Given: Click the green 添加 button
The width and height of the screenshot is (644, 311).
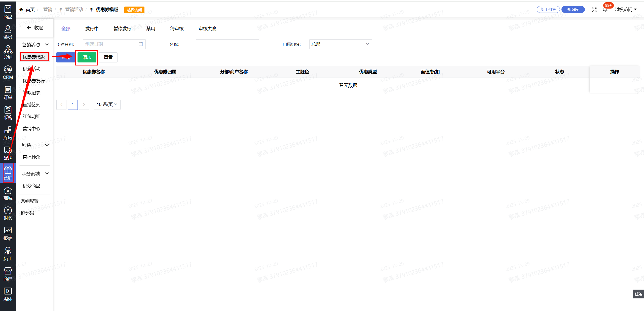Looking at the screenshot, I should click(x=87, y=57).
